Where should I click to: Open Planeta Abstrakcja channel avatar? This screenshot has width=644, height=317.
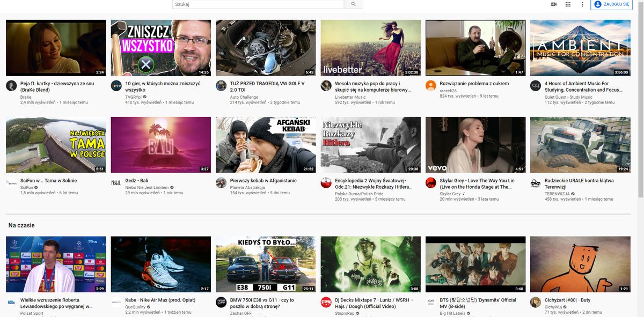[221, 183]
